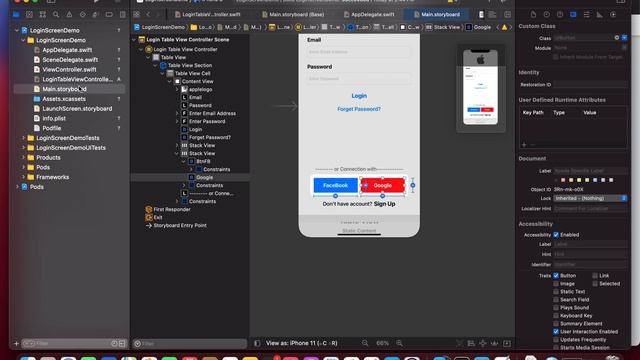Collapse the LoginScreenDemo project root

(x=17, y=30)
